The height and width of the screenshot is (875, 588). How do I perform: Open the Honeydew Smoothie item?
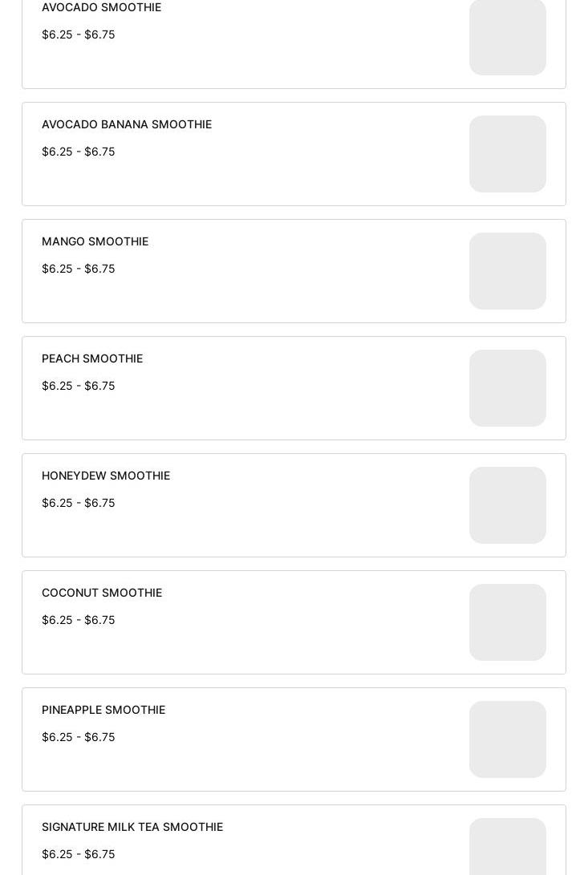(106, 476)
